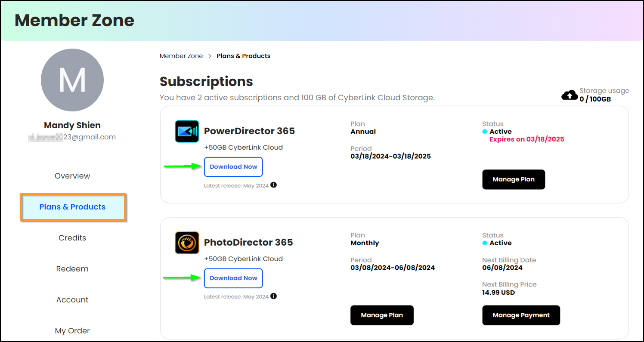The height and width of the screenshot is (342, 644).
Task: Manage the PowerDirector 365 annual plan
Action: tap(514, 179)
